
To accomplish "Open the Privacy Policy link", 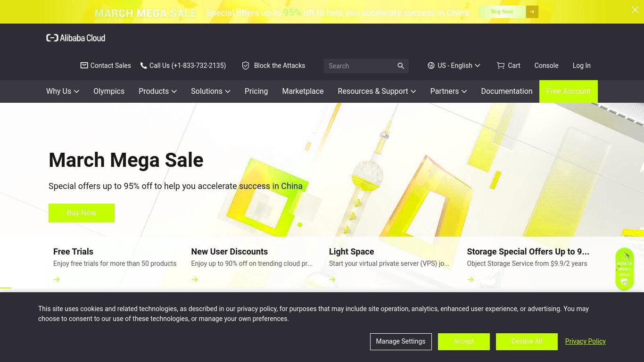I will (x=586, y=341).
